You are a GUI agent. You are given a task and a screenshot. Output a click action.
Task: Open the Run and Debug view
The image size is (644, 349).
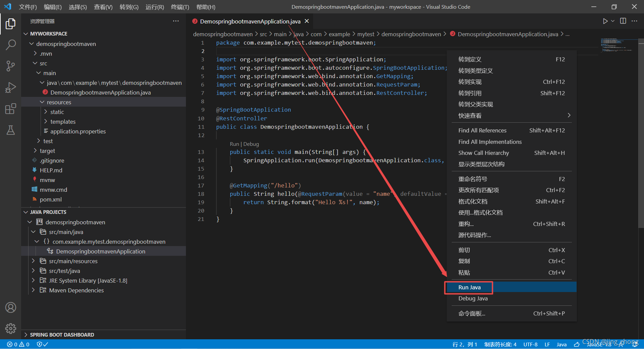coord(10,87)
